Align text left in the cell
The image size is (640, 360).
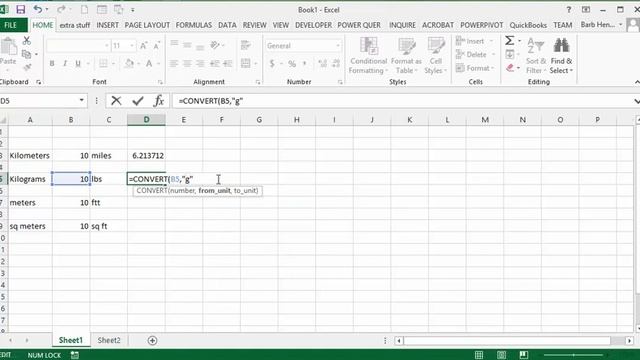click(174, 63)
